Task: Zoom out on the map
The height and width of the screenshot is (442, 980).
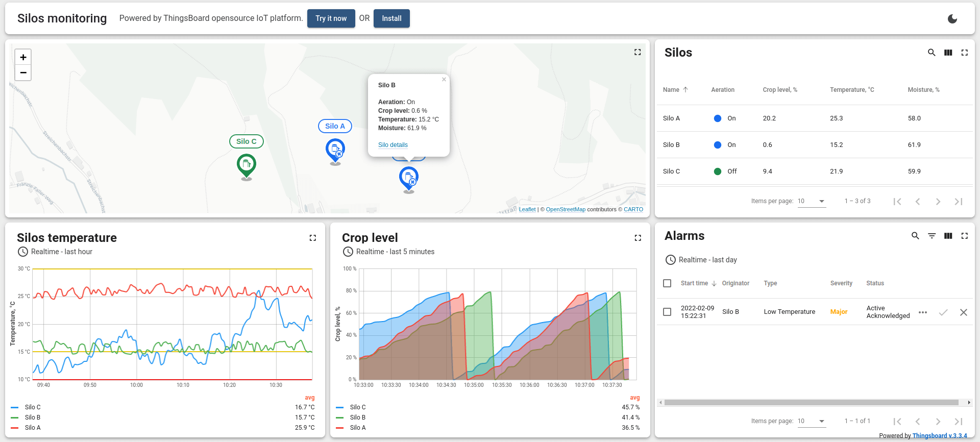Action: [x=23, y=72]
